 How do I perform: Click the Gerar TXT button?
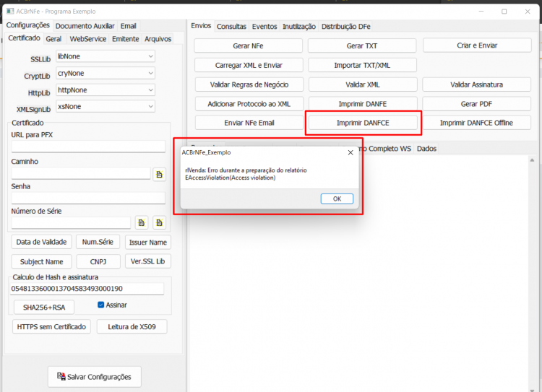tap(362, 45)
